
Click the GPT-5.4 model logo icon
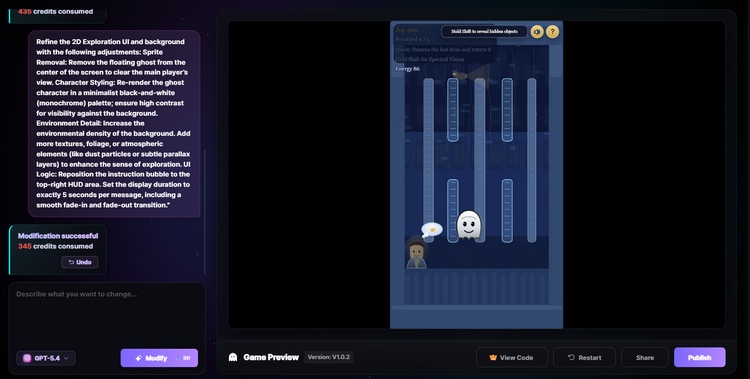tap(27, 358)
